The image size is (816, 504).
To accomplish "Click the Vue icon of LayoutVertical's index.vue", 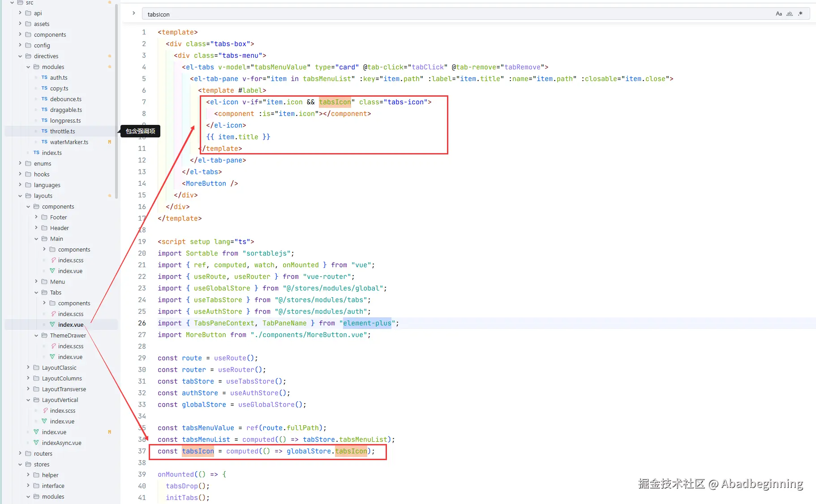I will click(44, 421).
